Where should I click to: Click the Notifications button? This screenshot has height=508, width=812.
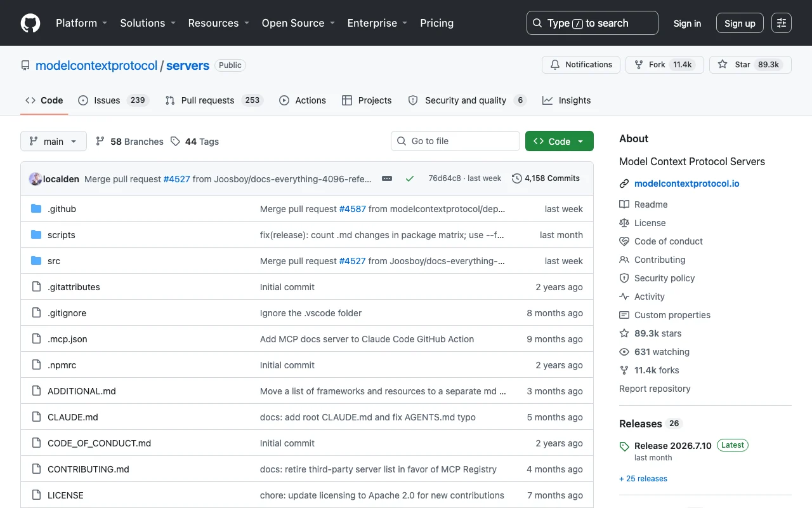[581, 65]
